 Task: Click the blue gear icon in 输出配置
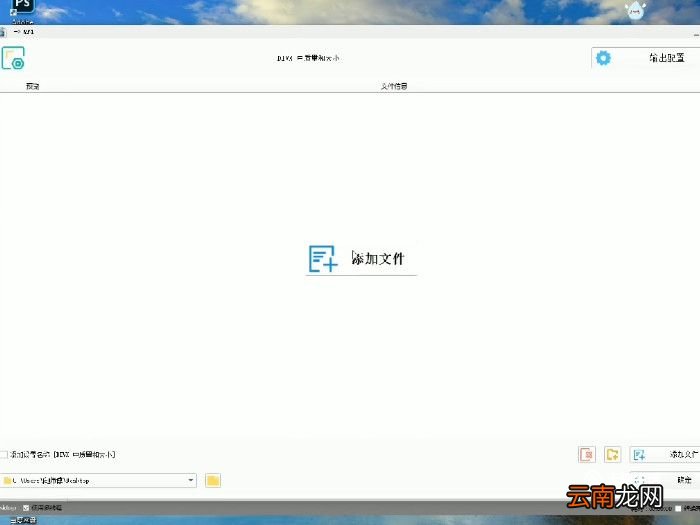603,58
